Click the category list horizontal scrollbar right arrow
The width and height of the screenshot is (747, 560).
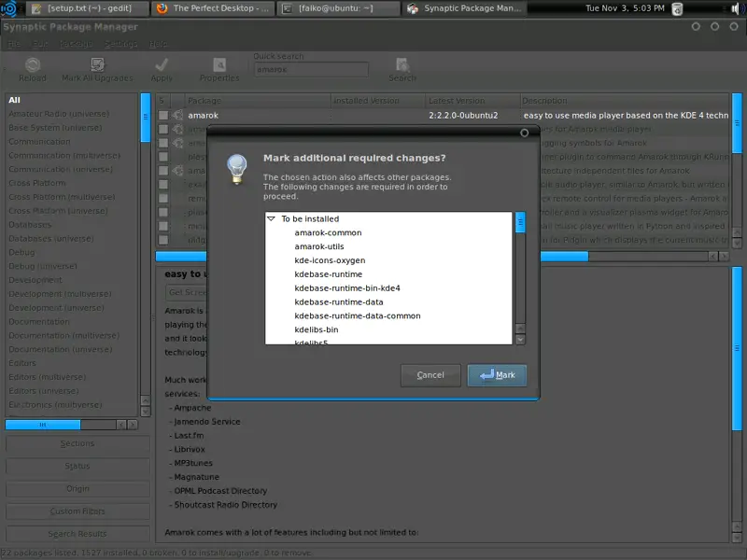pyautogui.click(x=133, y=425)
